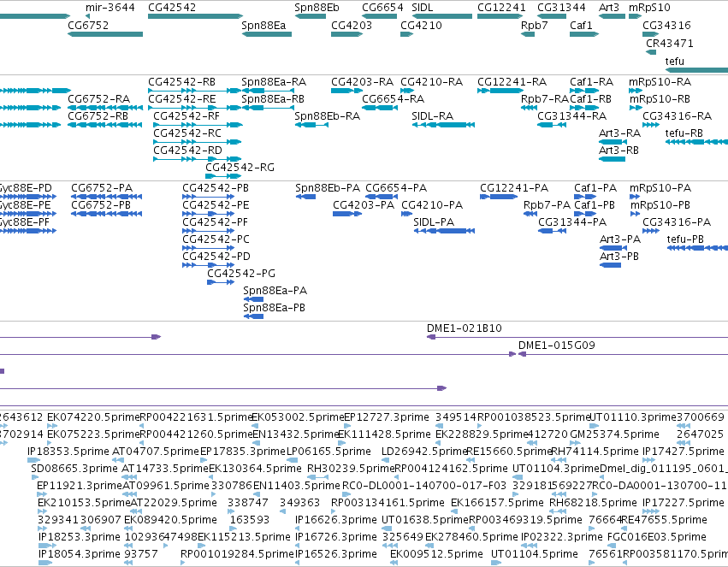The image size is (728, 567).
Task: Open the CR43471 gene feature
Action: pyautogui.click(x=651, y=52)
